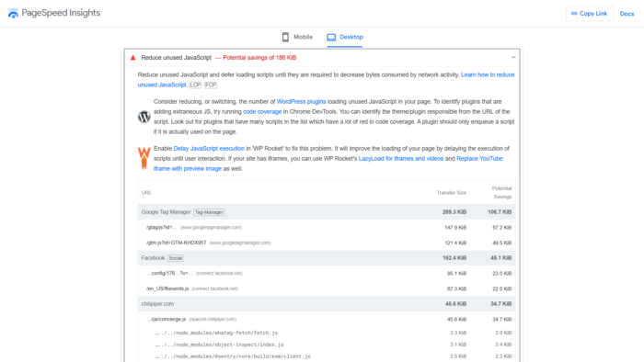Select the Google Tag Manager group row
This screenshot has height=362, width=644.
point(327,212)
